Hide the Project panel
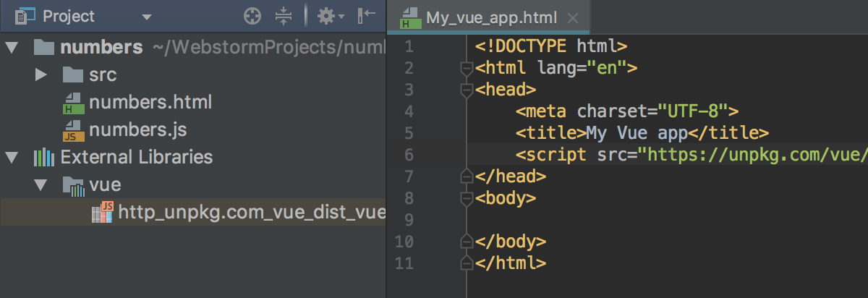The height and width of the screenshot is (298, 868). coord(367,16)
